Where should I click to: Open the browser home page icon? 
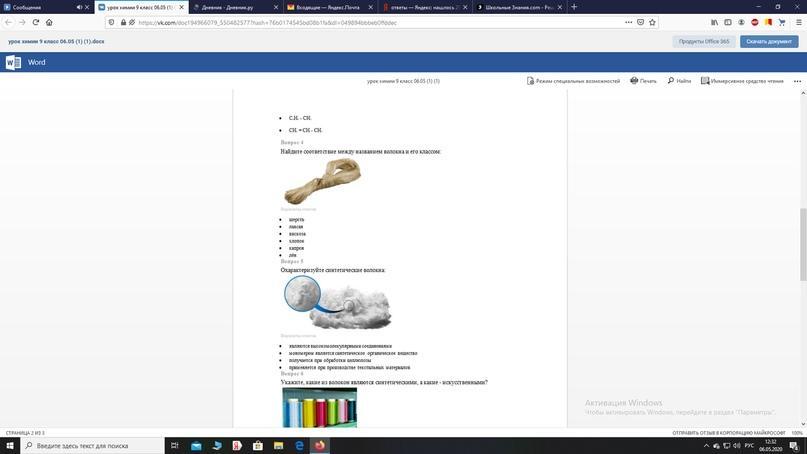point(49,22)
